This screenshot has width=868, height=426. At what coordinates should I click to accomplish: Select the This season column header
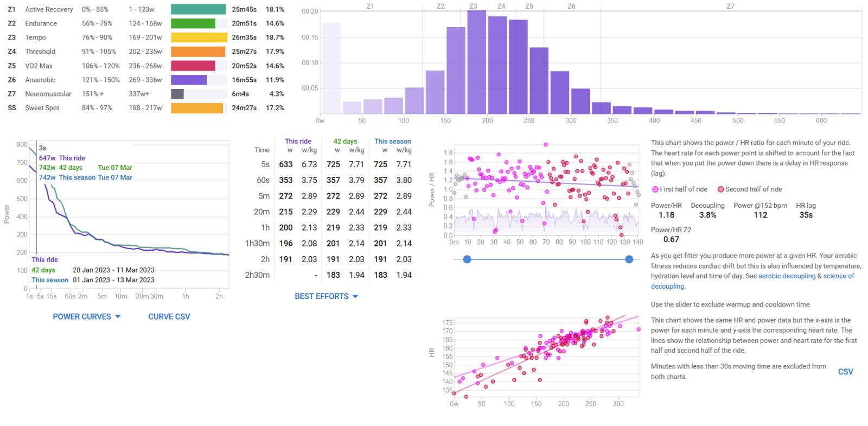(392, 142)
